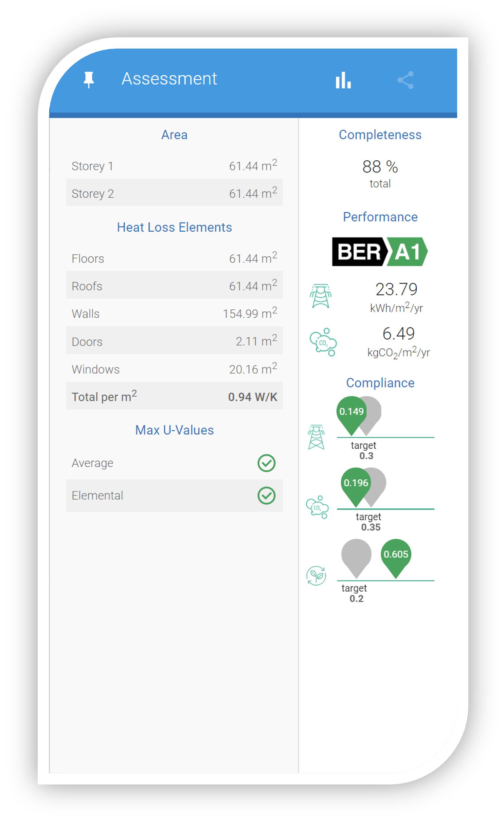Screen dimensions: 504x827
Task: Select the Area section heading
Action: [x=174, y=135]
